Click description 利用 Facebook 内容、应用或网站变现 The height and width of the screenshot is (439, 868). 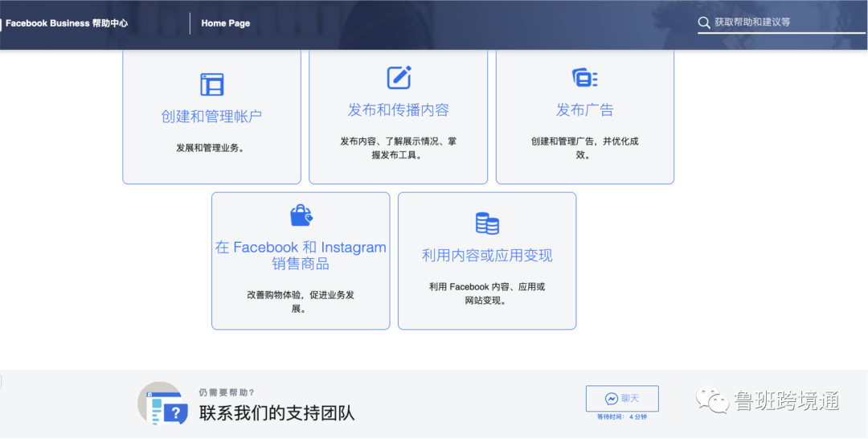tap(487, 294)
